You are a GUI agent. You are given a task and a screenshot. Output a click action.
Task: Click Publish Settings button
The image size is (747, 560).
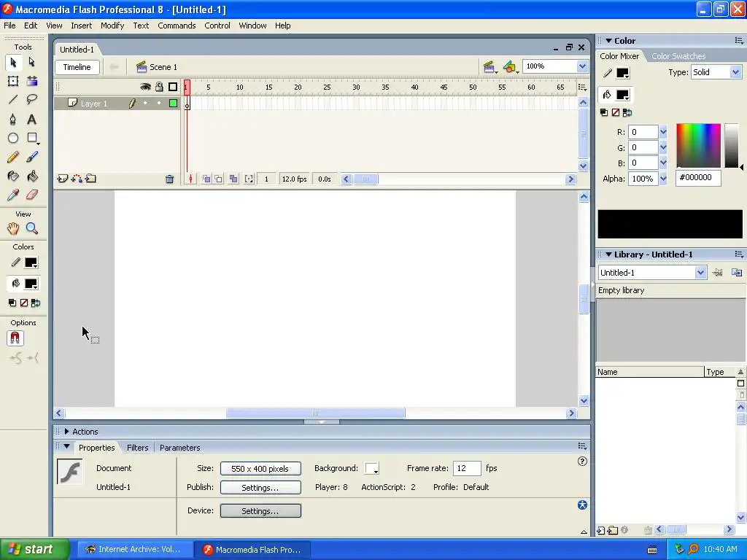pyautogui.click(x=260, y=488)
